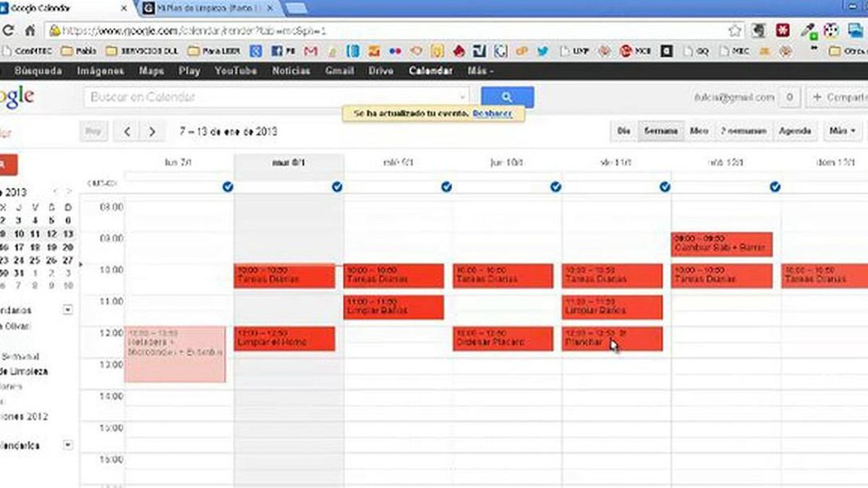Toggle Saturday 12/1 task checkmark
868x488 pixels.
[x=775, y=187]
